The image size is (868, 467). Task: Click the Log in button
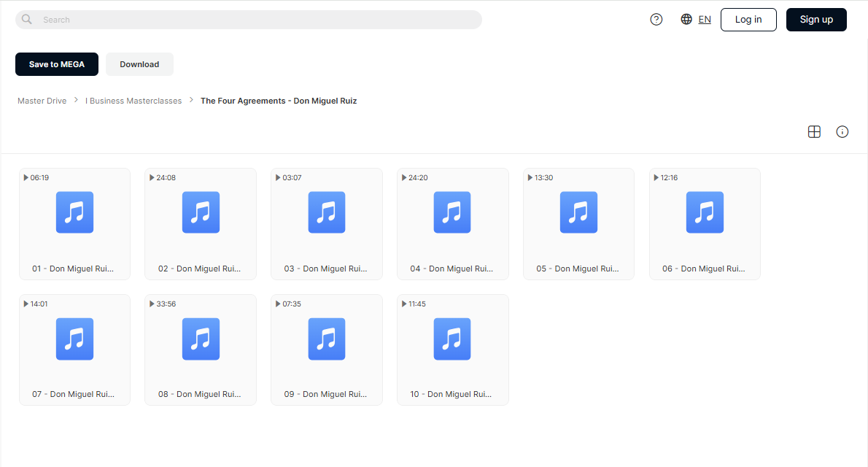click(x=748, y=20)
